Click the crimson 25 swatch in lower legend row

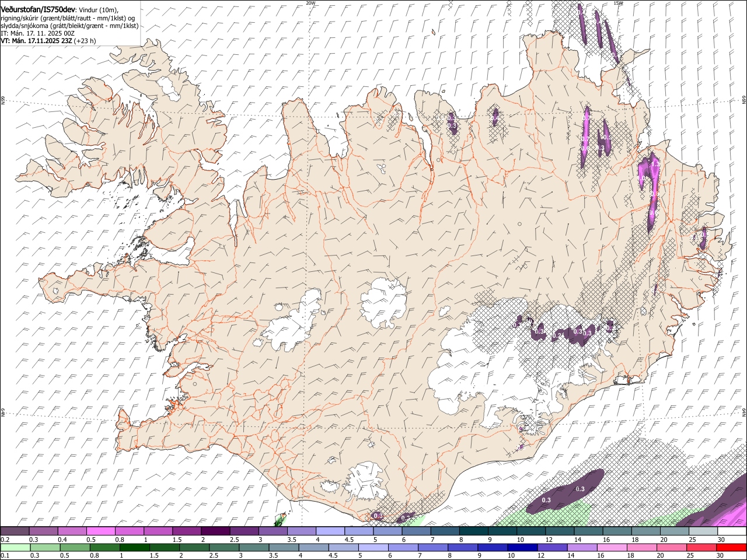click(x=702, y=548)
